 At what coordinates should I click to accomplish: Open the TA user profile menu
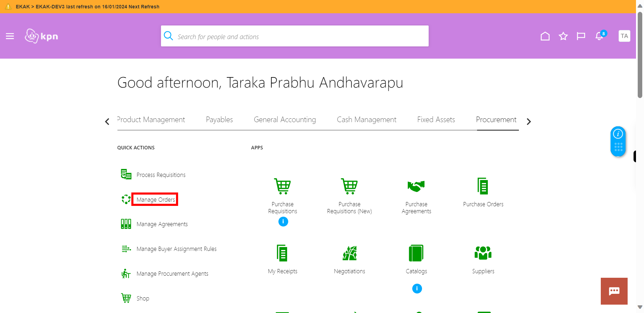pyautogui.click(x=624, y=36)
